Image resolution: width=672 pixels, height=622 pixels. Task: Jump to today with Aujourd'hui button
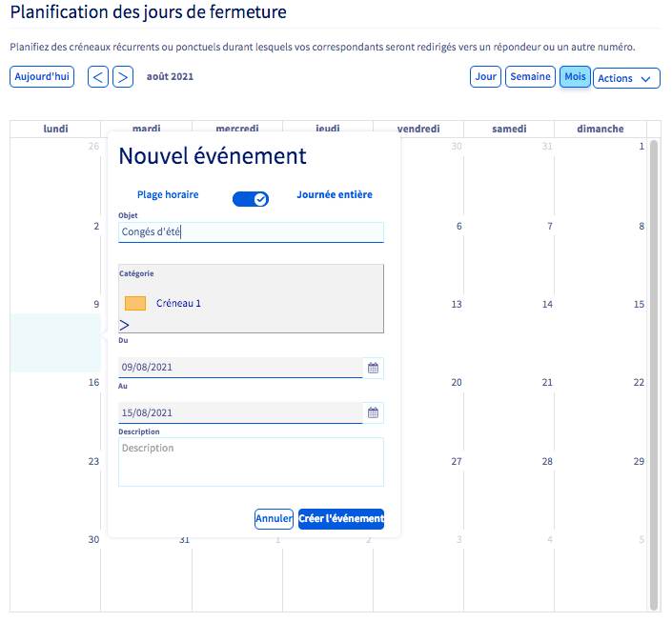42,77
